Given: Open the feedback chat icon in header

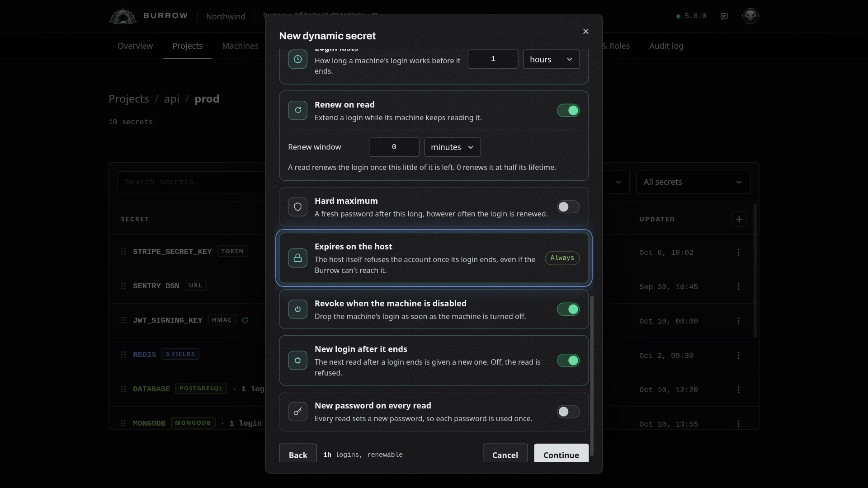Looking at the screenshot, I should click(724, 16).
